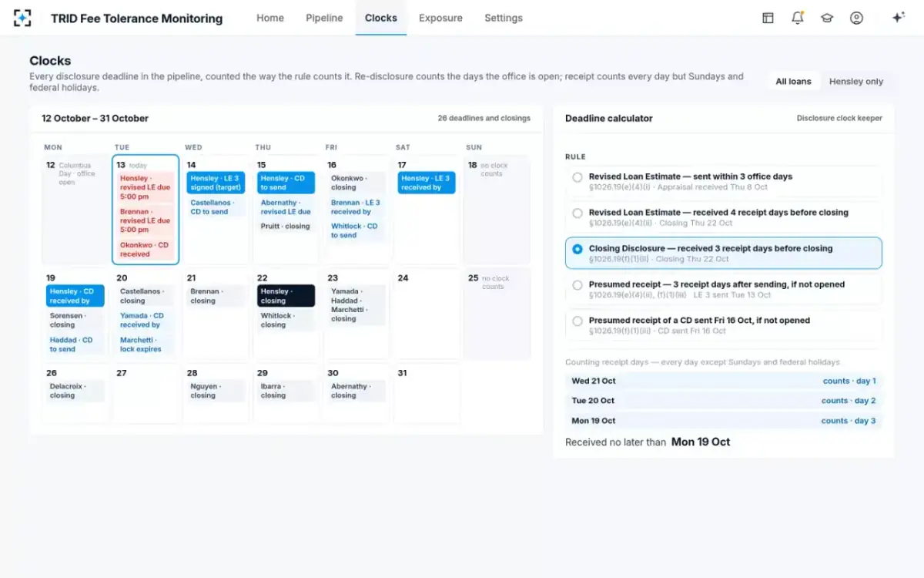Open Haddad CD to send event
Image resolution: width=924 pixels, height=578 pixels.
pos(75,344)
